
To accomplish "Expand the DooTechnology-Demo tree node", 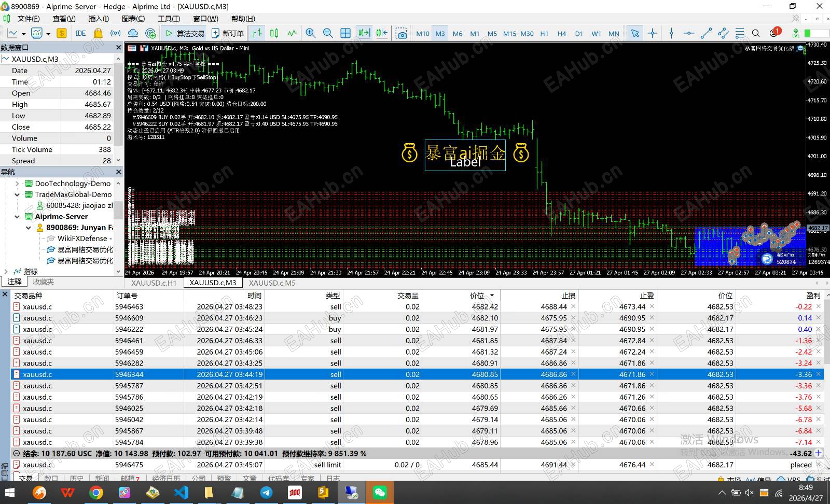I will coord(17,183).
